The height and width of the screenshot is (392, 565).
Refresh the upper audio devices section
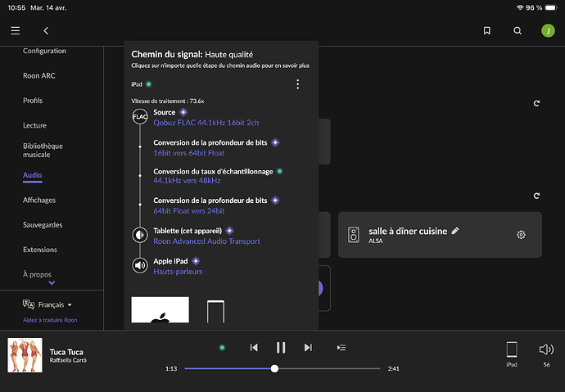point(536,103)
